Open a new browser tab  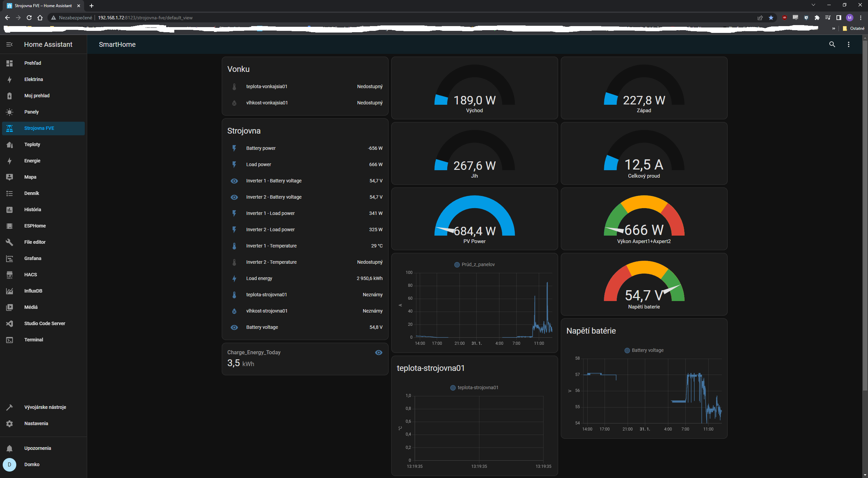[92, 6]
